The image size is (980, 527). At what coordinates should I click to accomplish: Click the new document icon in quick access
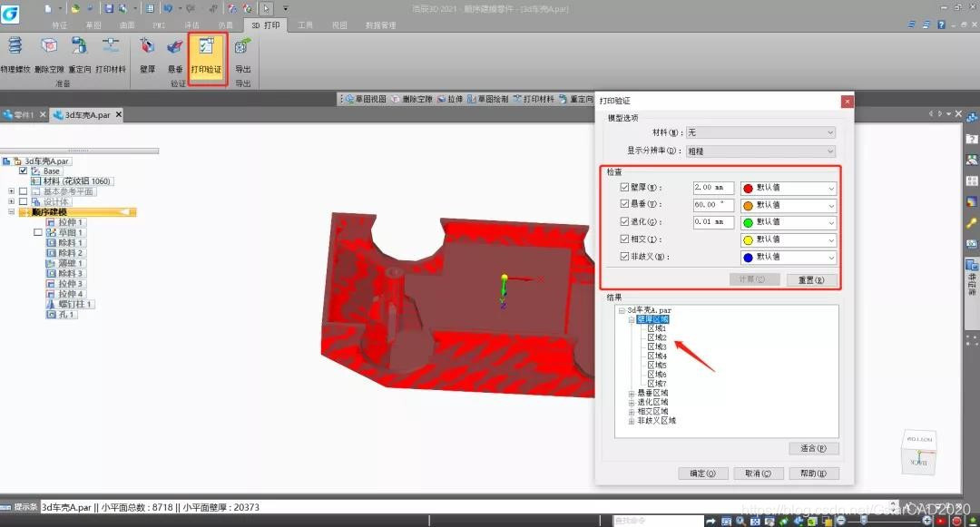point(48,9)
